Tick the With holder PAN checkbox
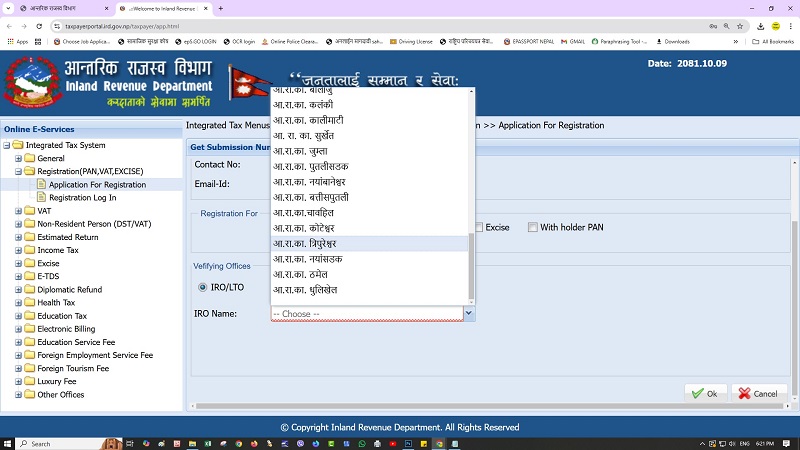Viewport: 800px width, 450px height. click(x=533, y=227)
